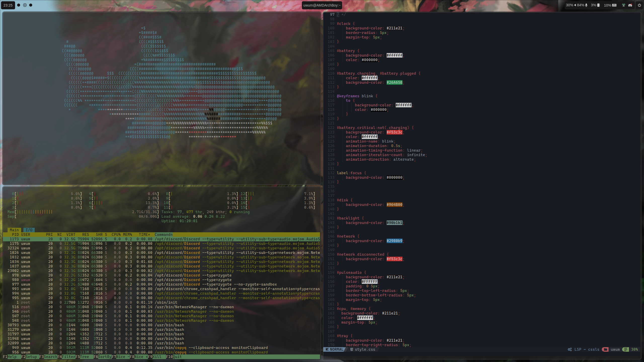Switch to the third workspace dot
644x362 pixels.
pyautogui.click(x=31, y=5)
